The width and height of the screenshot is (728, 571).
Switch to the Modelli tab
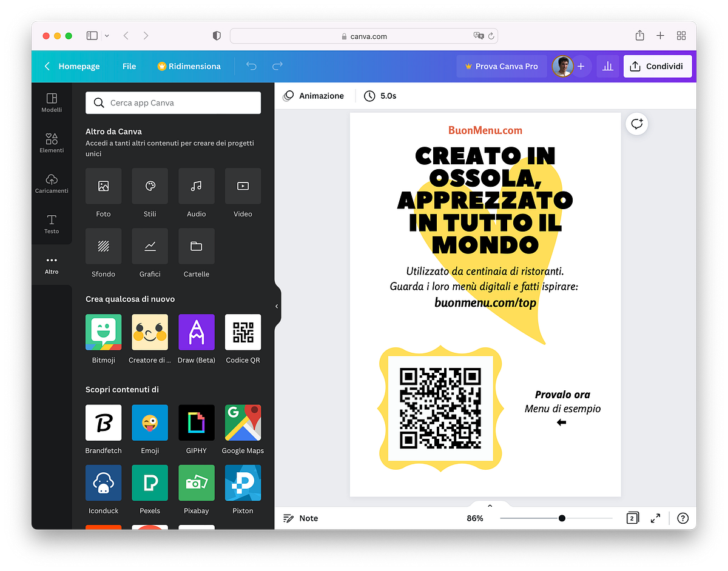pos(52,103)
